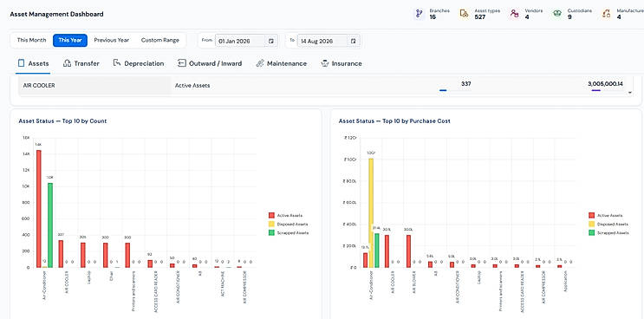
Task: Click red AIR COOLER bar in Cost chart
Action: [x=387, y=251]
